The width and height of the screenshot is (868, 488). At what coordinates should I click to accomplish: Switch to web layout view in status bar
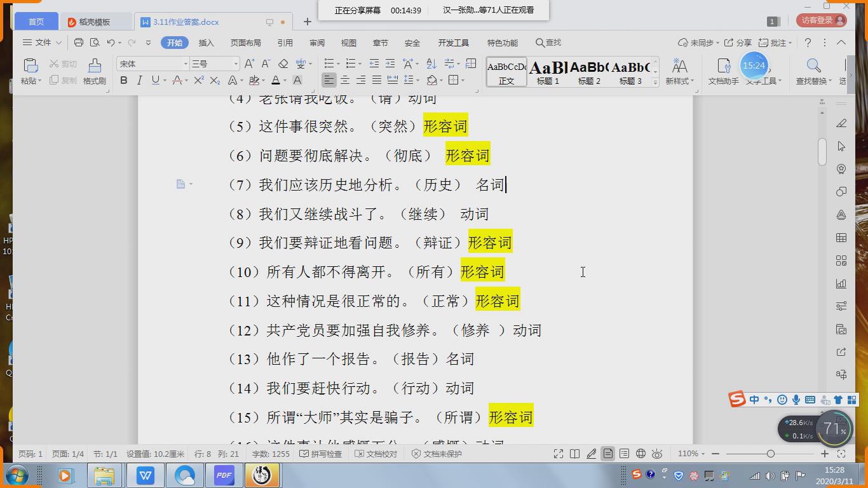click(x=641, y=454)
